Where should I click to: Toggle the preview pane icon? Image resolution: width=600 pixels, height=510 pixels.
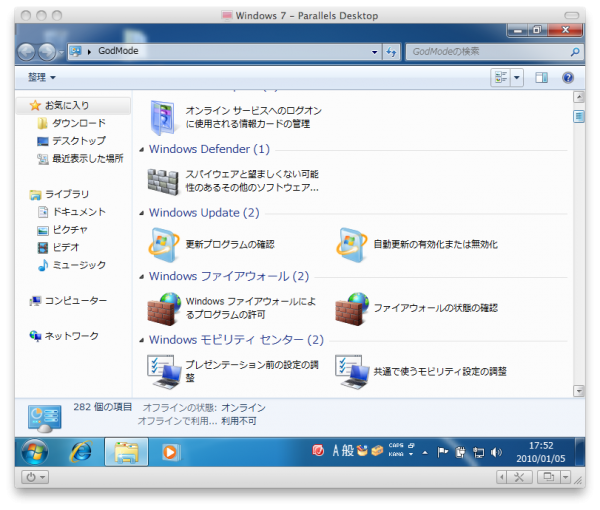[x=541, y=78]
